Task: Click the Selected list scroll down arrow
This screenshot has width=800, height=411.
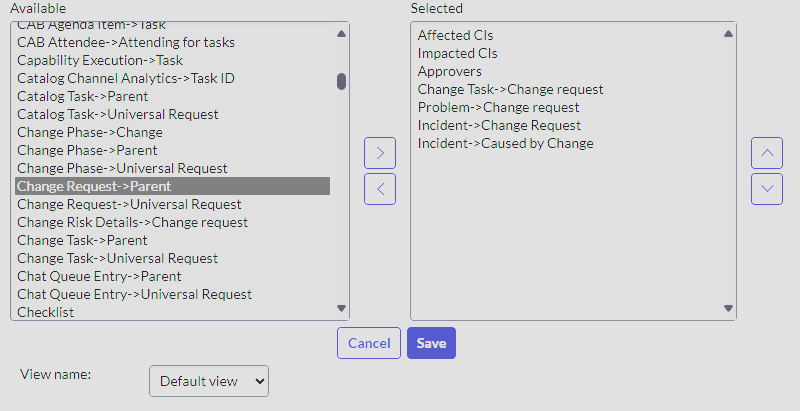Action: tap(728, 308)
